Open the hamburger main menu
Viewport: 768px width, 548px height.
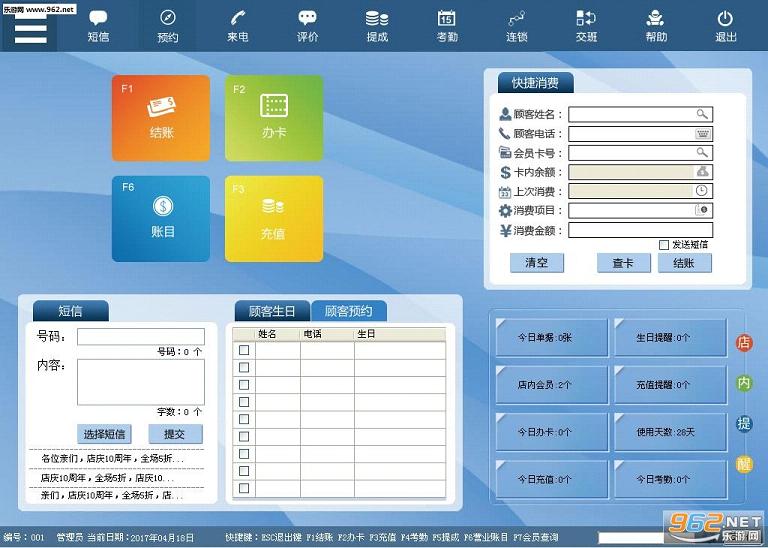pyautogui.click(x=30, y=29)
